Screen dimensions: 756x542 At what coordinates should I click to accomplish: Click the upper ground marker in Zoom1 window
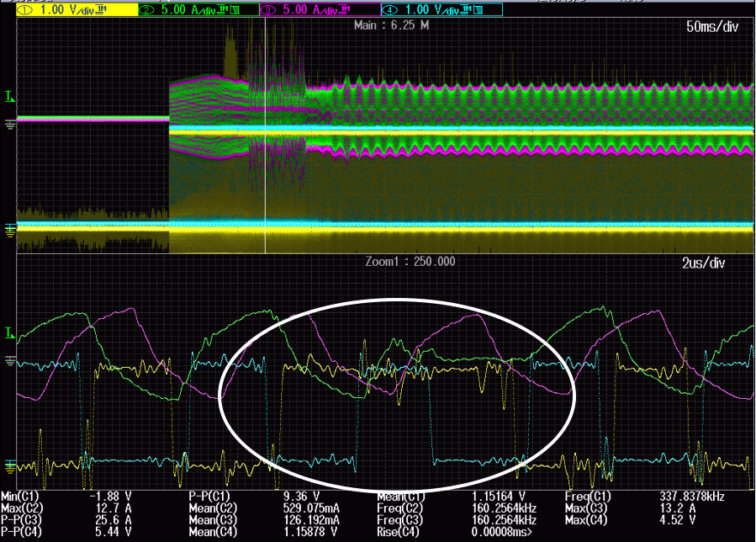click(10, 361)
